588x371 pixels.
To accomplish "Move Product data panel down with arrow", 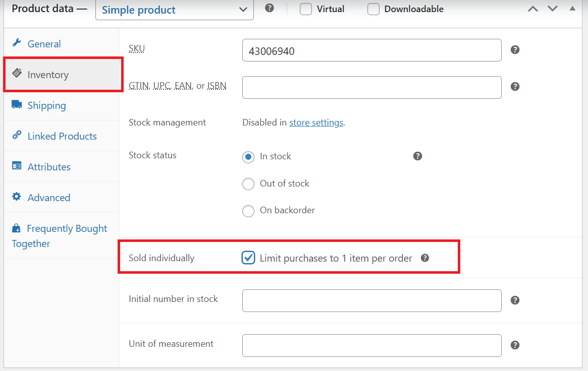I will (552, 9).
